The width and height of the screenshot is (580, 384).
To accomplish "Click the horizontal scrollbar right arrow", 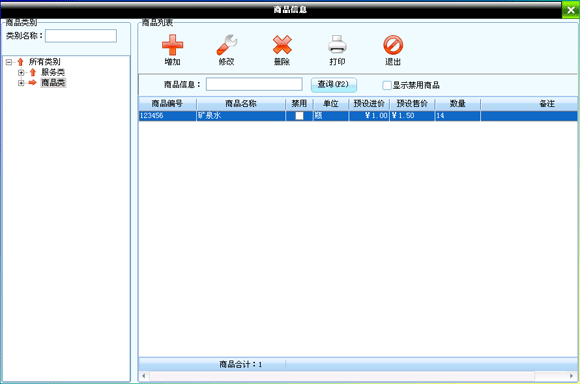I will pyautogui.click(x=572, y=376).
